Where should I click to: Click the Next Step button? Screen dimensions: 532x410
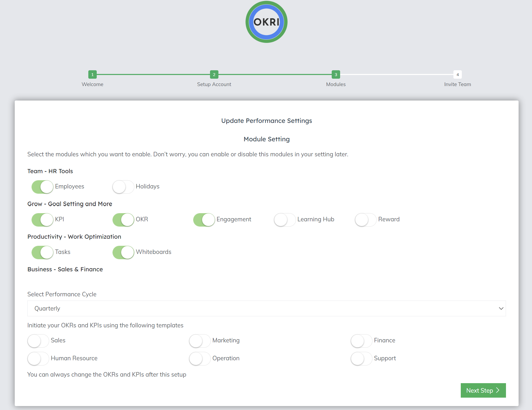tap(483, 390)
